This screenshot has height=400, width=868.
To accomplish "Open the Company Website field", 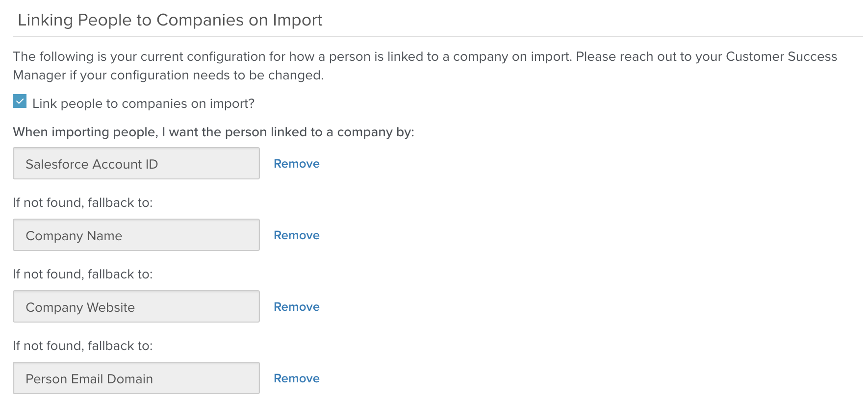I will [x=136, y=307].
